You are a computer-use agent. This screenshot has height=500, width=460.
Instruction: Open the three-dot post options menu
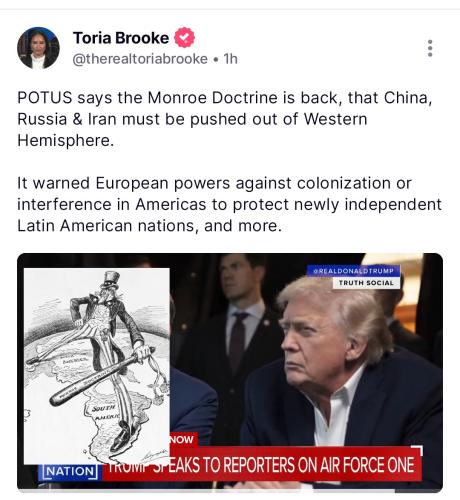[430, 48]
